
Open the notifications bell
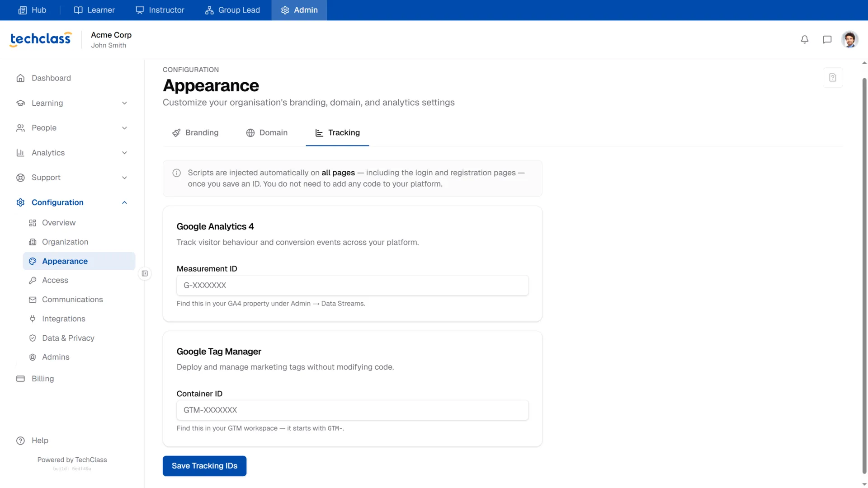[x=804, y=39]
